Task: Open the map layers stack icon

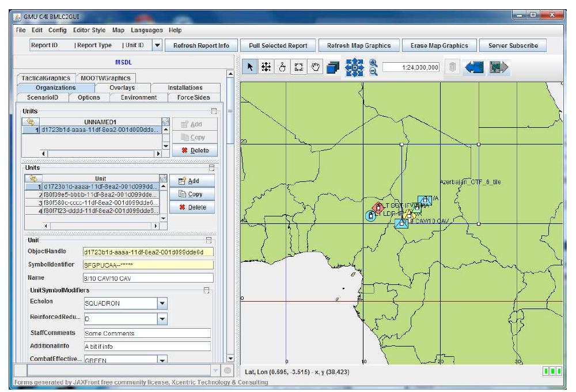Action: click(333, 67)
